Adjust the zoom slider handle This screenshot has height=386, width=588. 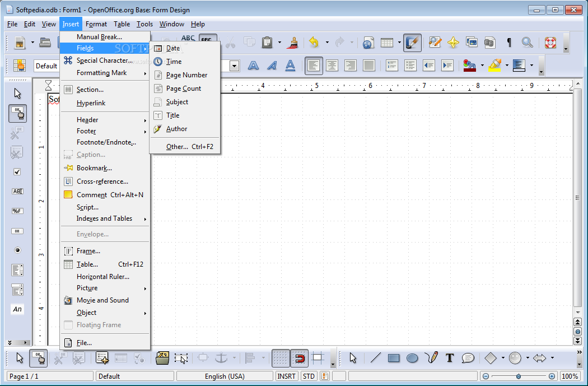tap(518, 376)
